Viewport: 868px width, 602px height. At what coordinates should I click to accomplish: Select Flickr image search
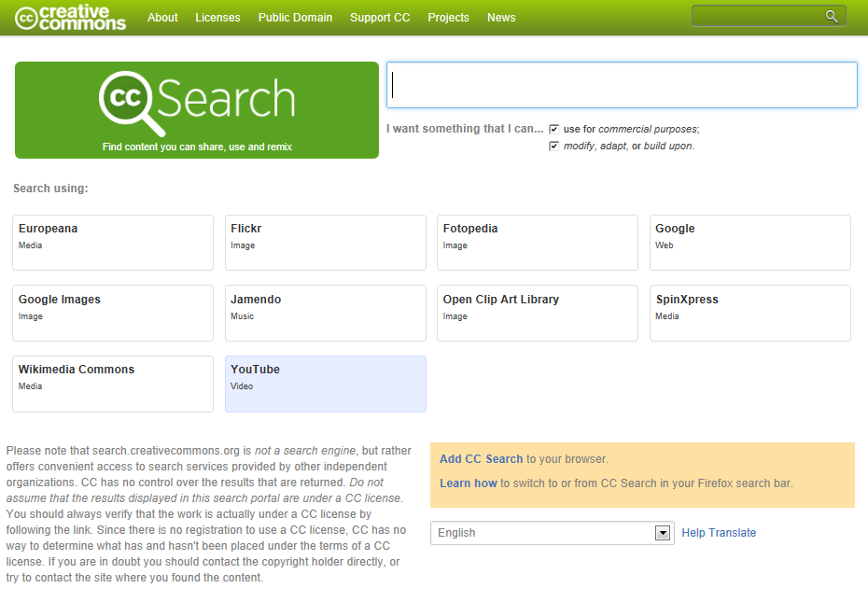click(326, 243)
